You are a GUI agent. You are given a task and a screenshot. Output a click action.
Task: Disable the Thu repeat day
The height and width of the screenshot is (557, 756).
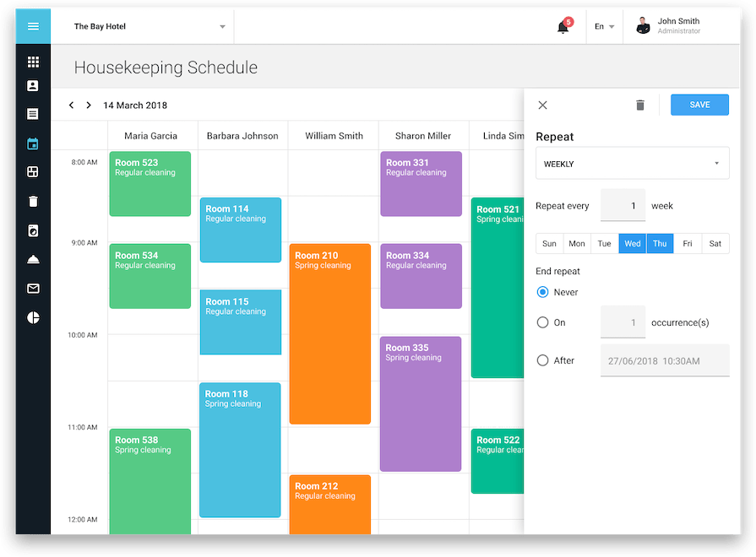660,243
